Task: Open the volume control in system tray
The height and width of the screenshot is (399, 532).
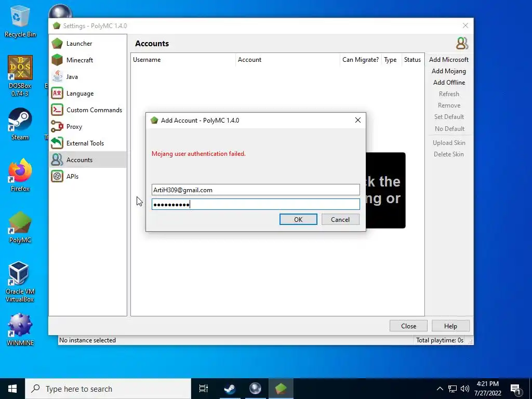Action: (465, 389)
